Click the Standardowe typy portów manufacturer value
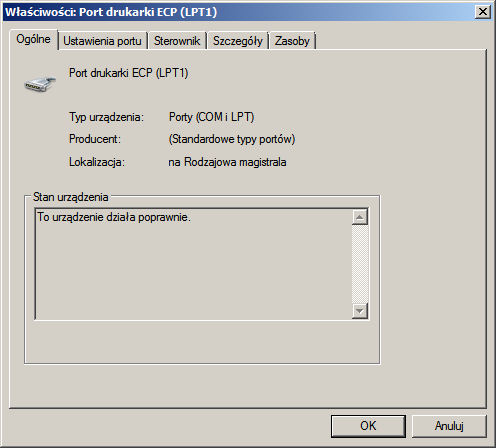Viewport: 496px width, 448px height. 232,139
